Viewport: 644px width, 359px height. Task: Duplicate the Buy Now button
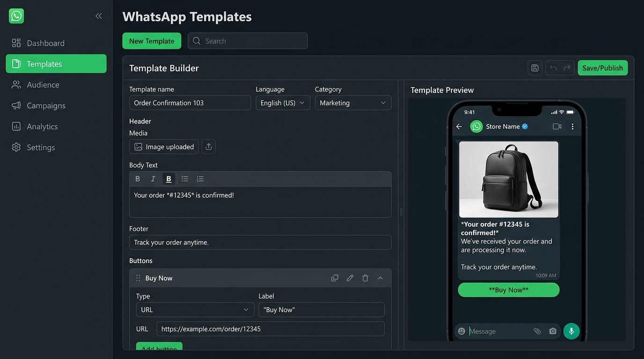click(335, 278)
